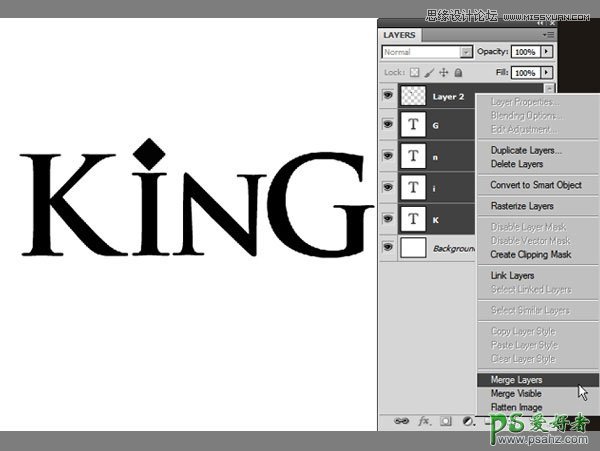600x451 pixels.
Task: Click the lock position move icon
Action: [x=444, y=73]
